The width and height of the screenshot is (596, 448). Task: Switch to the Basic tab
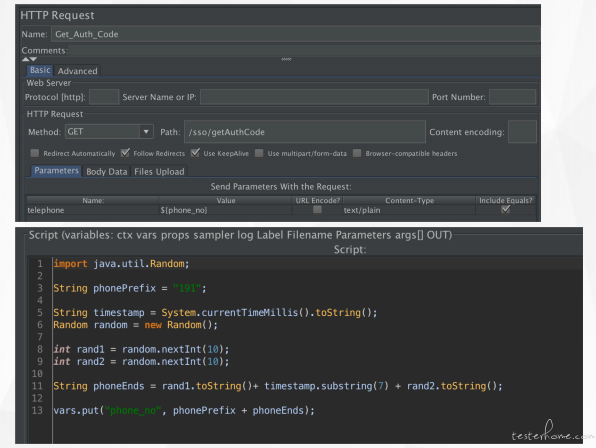pos(40,70)
